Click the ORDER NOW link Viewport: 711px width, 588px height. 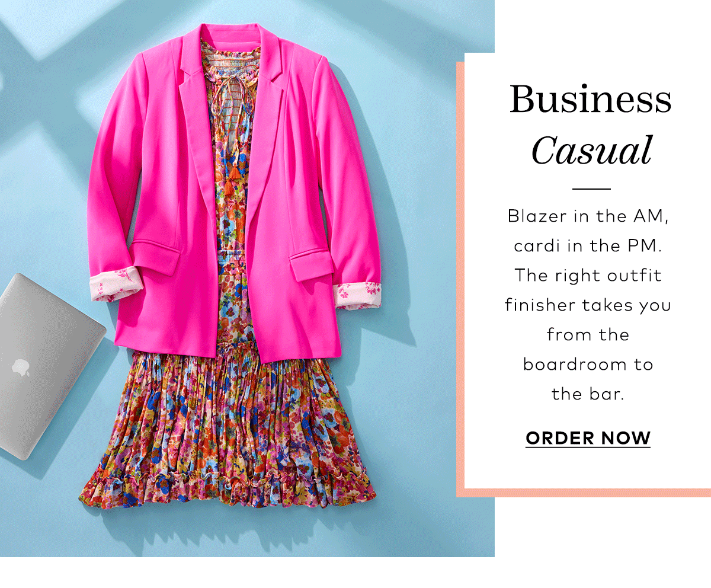coord(588,439)
